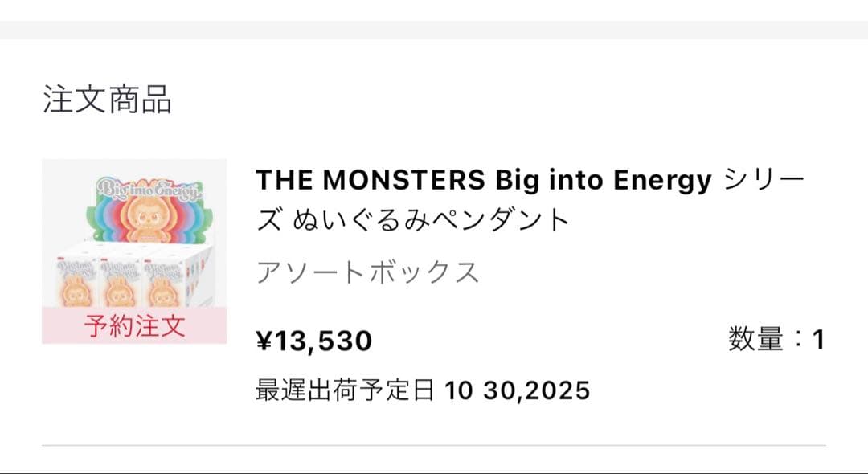Click the 数量 quantity label

click(755, 340)
